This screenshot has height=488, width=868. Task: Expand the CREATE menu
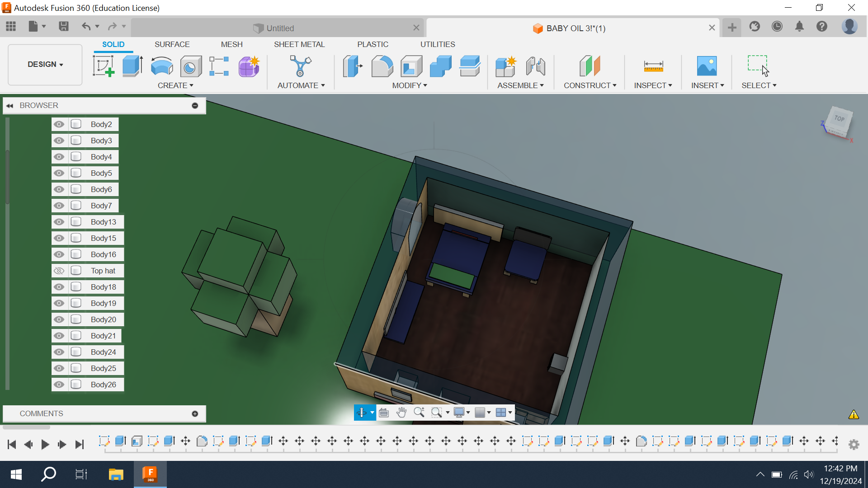pyautogui.click(x=175, y=85)
